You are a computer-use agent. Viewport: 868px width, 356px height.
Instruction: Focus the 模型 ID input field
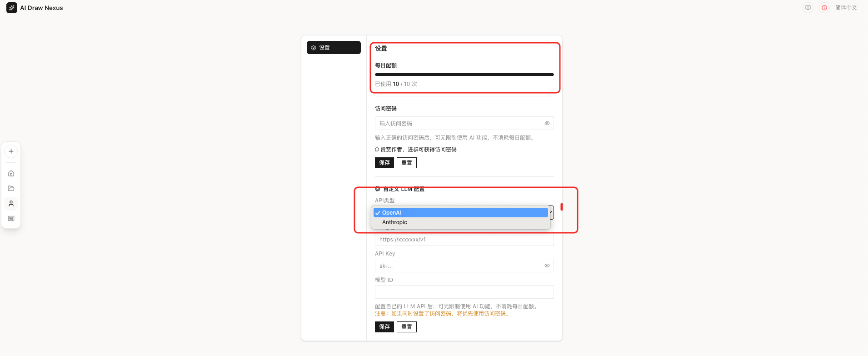[464, 292]
